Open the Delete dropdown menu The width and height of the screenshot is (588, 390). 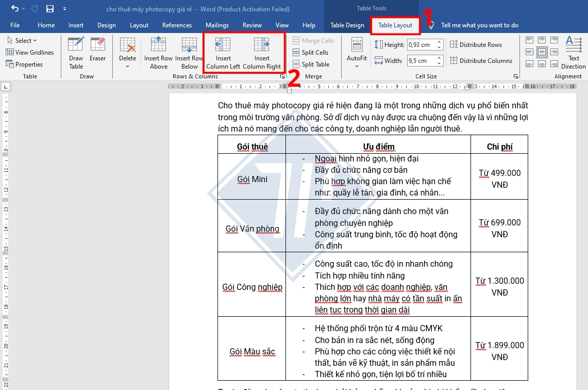click(127, 53)
